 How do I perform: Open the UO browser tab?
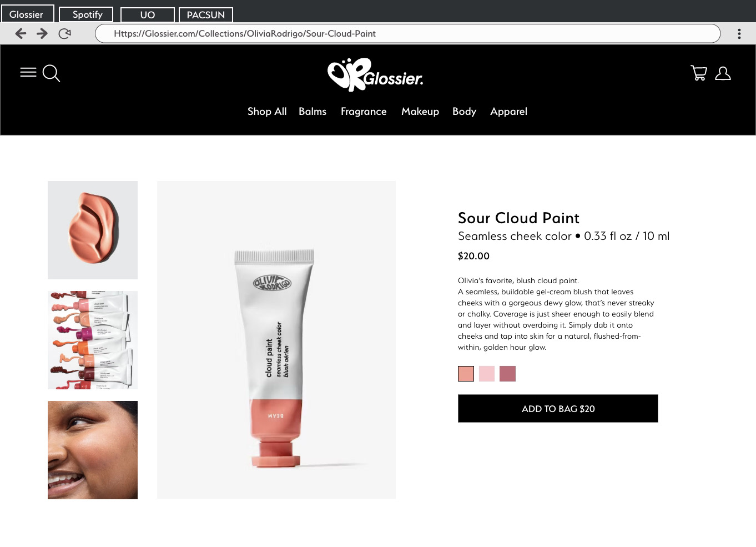[148, 14]
